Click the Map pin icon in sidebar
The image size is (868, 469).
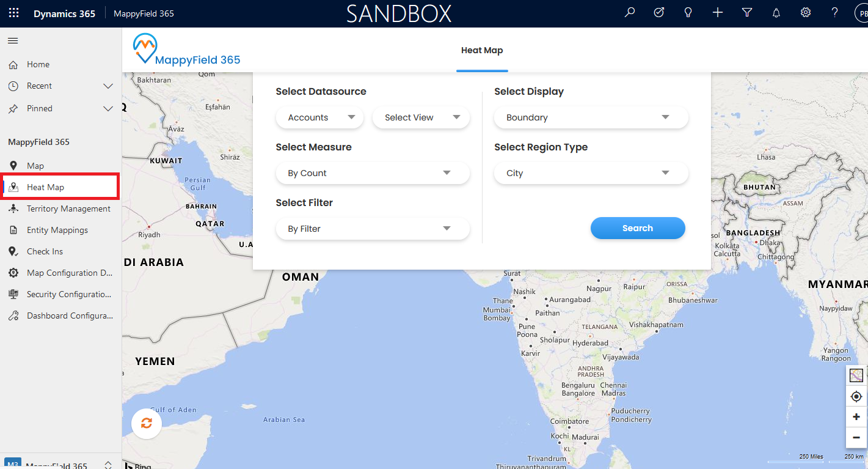(x=13, y=166)
